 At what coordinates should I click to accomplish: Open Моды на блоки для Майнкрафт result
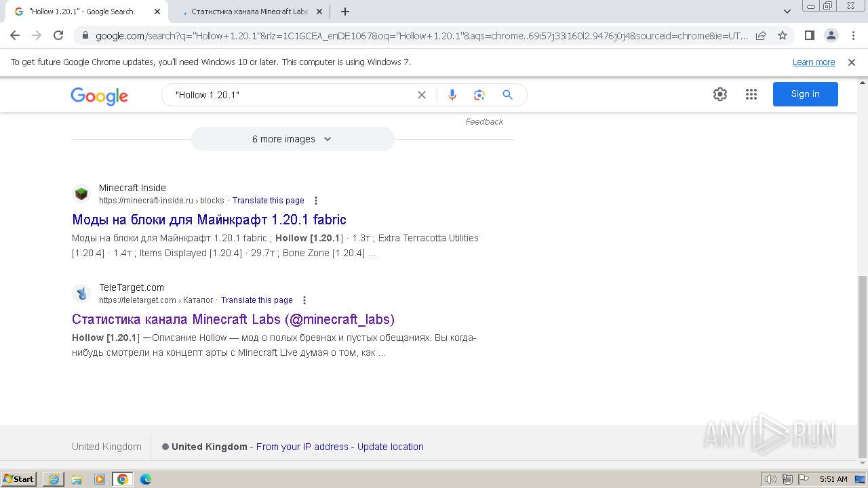click(x=209, y=220)
